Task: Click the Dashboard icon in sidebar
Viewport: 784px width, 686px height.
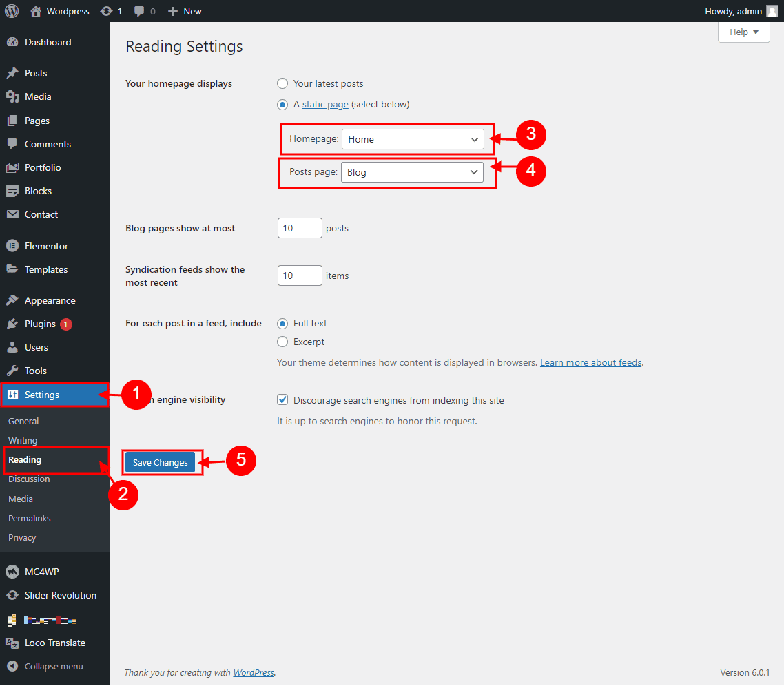Action: (12, 42)
